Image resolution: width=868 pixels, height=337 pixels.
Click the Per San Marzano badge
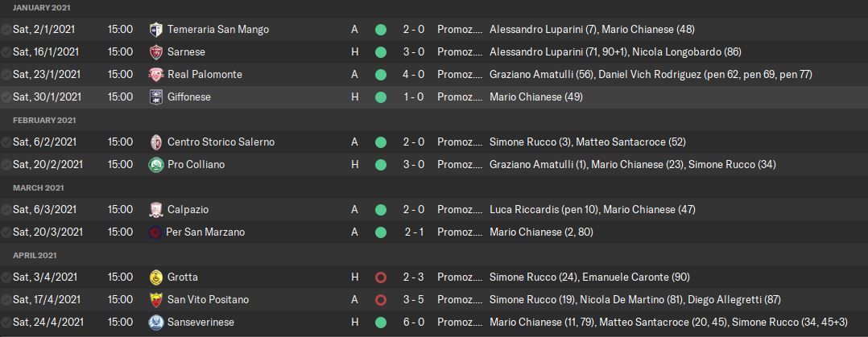[x=156, y=232]
